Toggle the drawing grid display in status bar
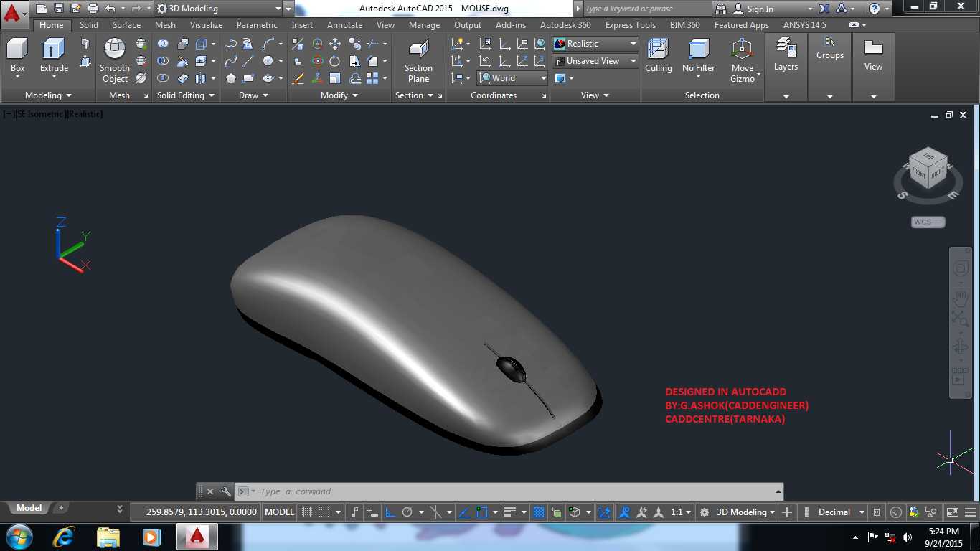The image size is (980, 551). tap(307, 512)
